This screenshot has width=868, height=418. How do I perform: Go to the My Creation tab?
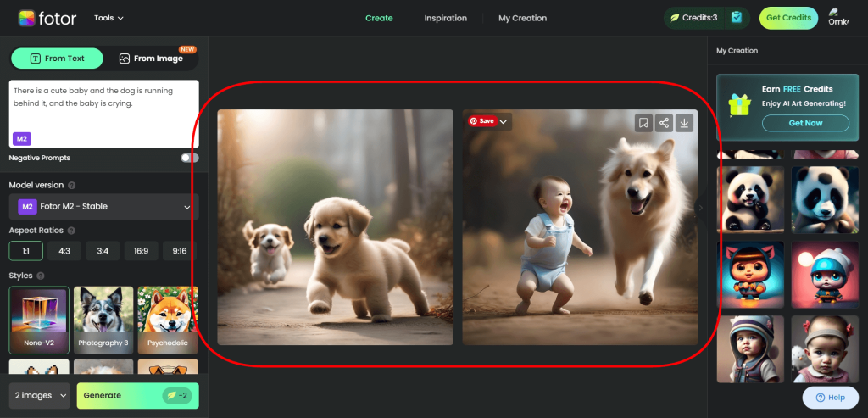coord(522,18)
